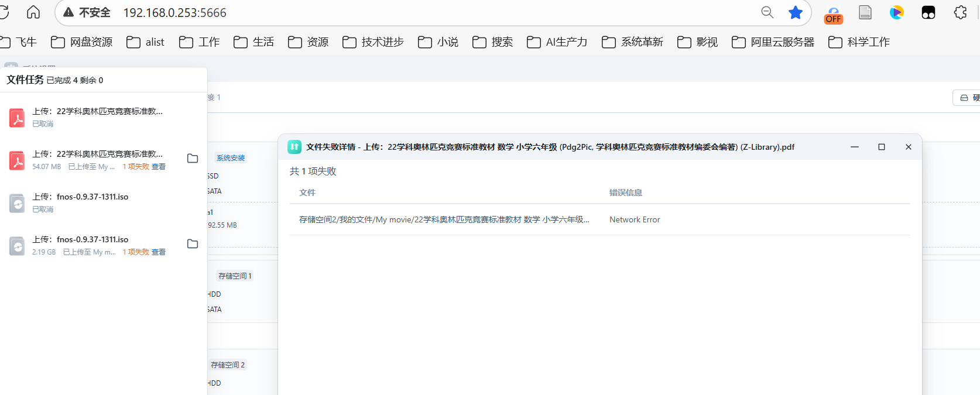Click the gray document extension icon
This screenshot has width=980, height=395.
pos(865,12)
